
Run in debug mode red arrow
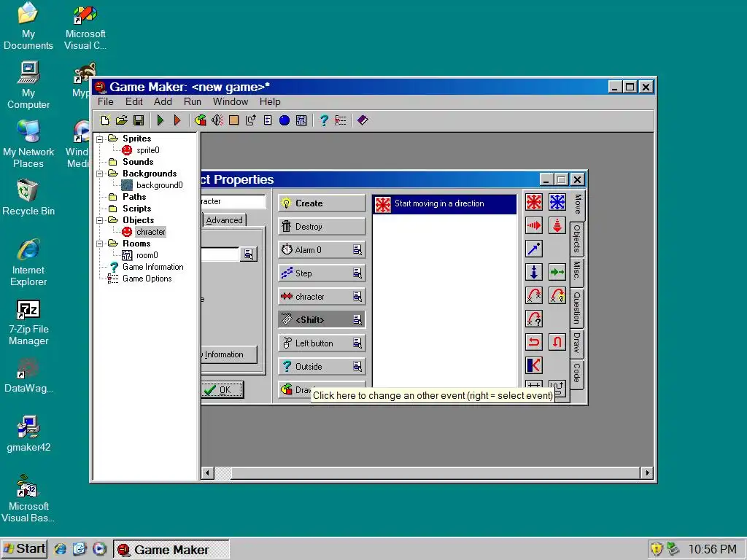177,120
